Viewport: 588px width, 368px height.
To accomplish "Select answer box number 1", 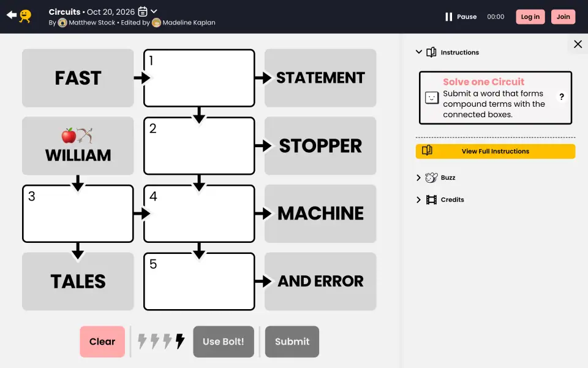I will (x=199, y=78).
